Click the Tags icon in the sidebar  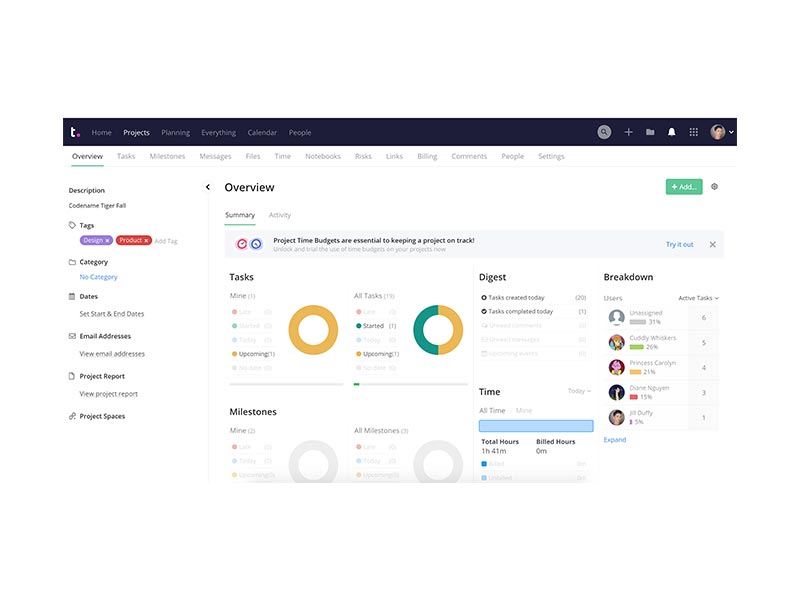[x=70, y=224]
